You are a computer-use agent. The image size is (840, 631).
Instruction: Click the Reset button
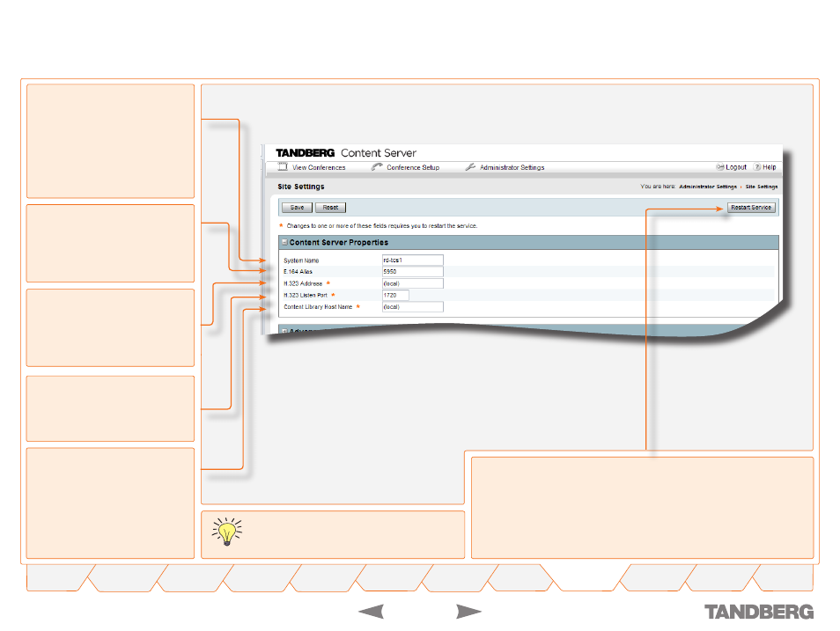point(330,208)
